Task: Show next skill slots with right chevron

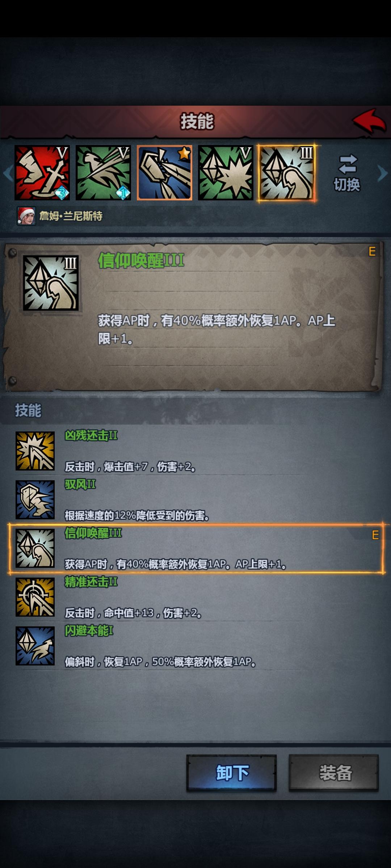Action: (x=382, y=173)
